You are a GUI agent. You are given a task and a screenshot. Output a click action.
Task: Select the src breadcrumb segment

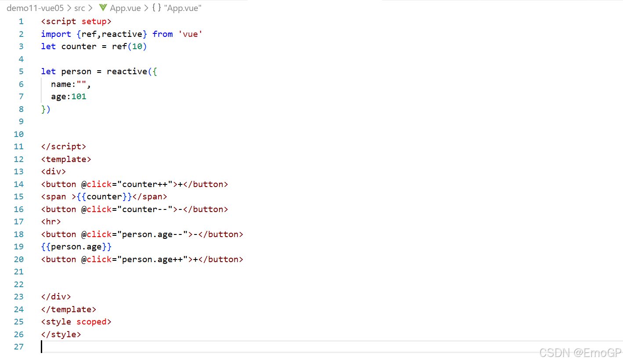point(79,8)
